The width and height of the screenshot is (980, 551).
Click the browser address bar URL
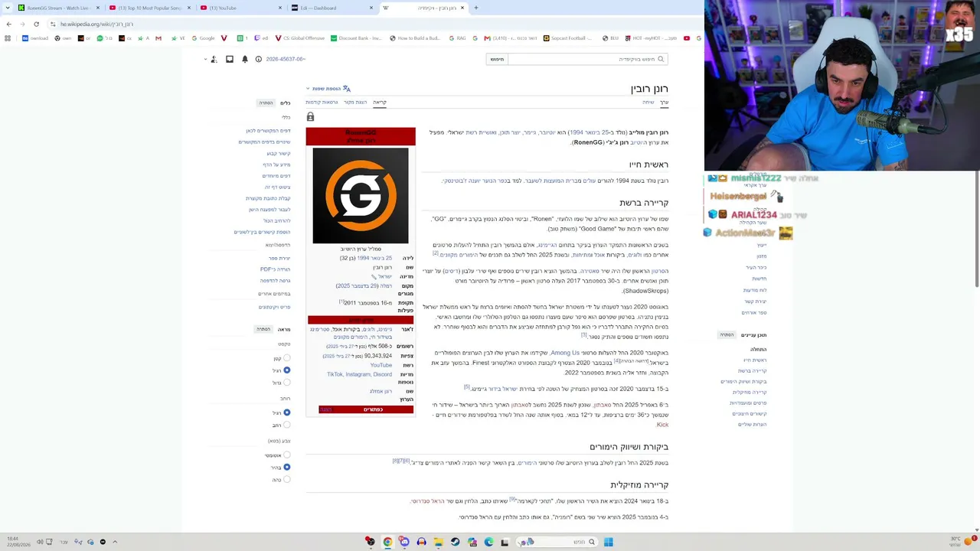[97, 24]
